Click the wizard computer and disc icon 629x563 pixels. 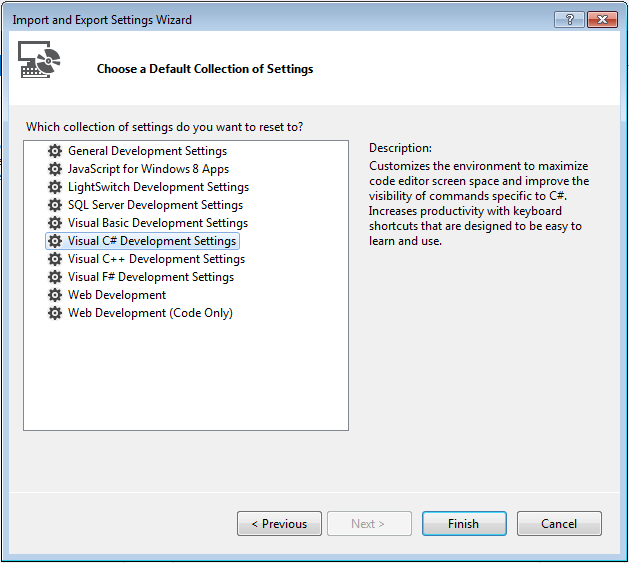(39, 59)
